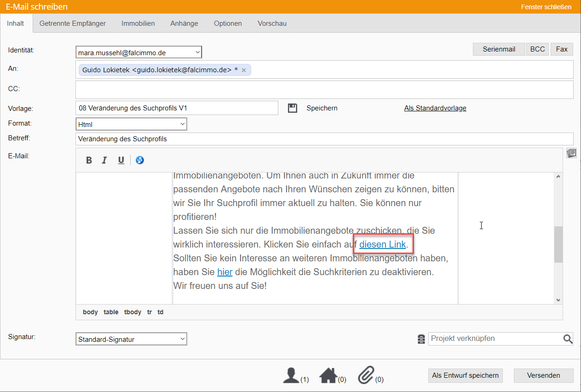Toggle bold formatting in the editor

(89, 160)
